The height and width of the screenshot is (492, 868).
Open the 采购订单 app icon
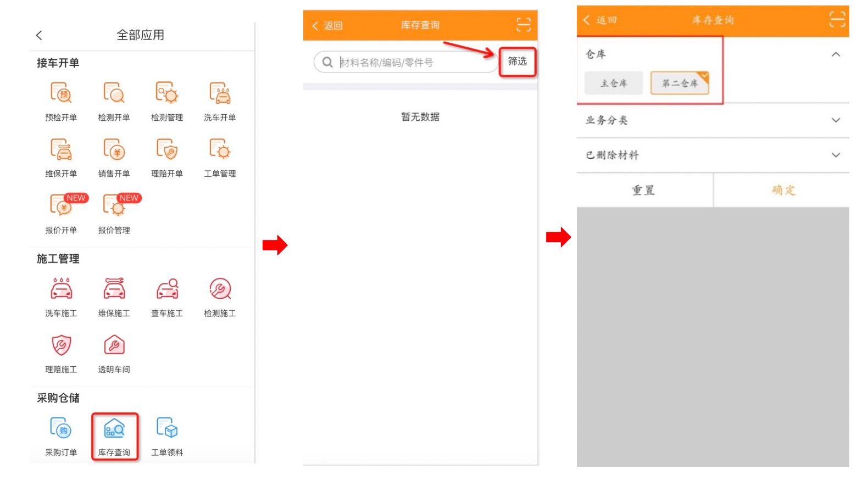point(61,429)
